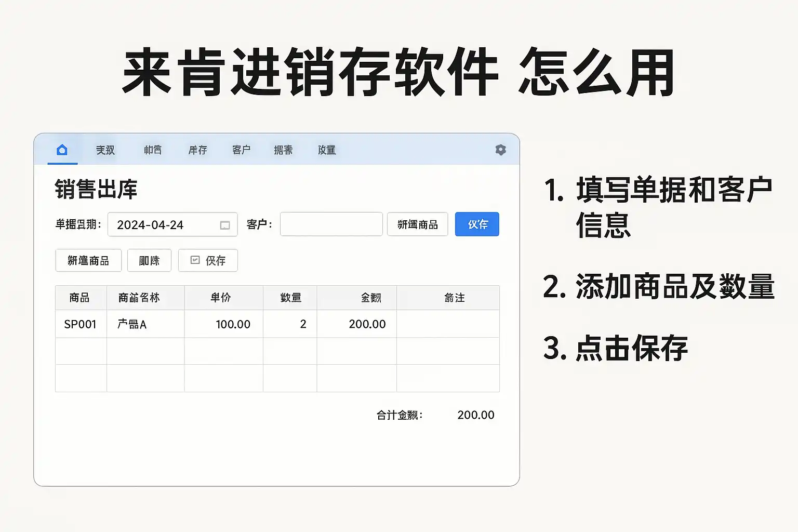Screen dimensions: 798x532
Task: Open the settings gear icon
Action: coord(500,150)
